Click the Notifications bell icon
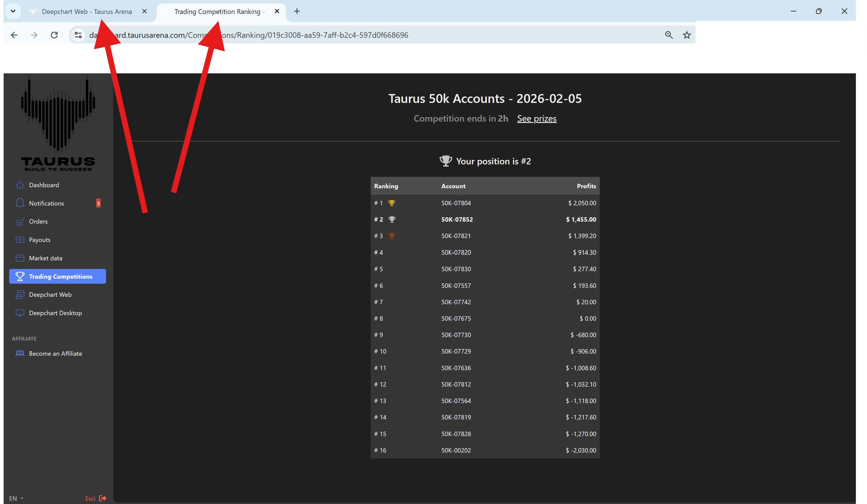The width and height of the screenshot is (867, 504). pos(20,203)
